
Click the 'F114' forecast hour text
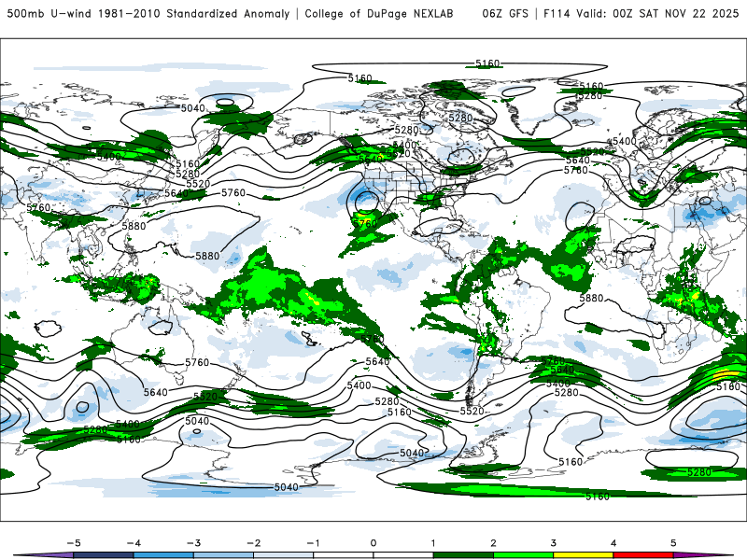(557, 13)
